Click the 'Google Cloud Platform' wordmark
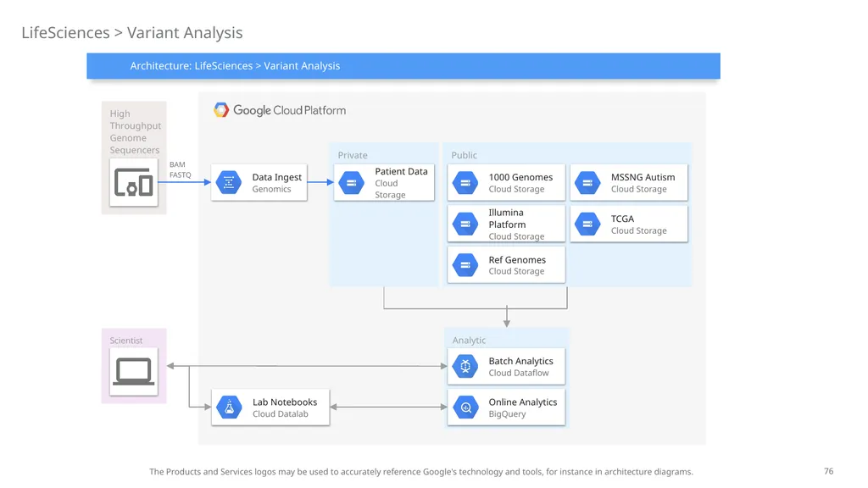868x488 pixels. [x=289, y=110]
